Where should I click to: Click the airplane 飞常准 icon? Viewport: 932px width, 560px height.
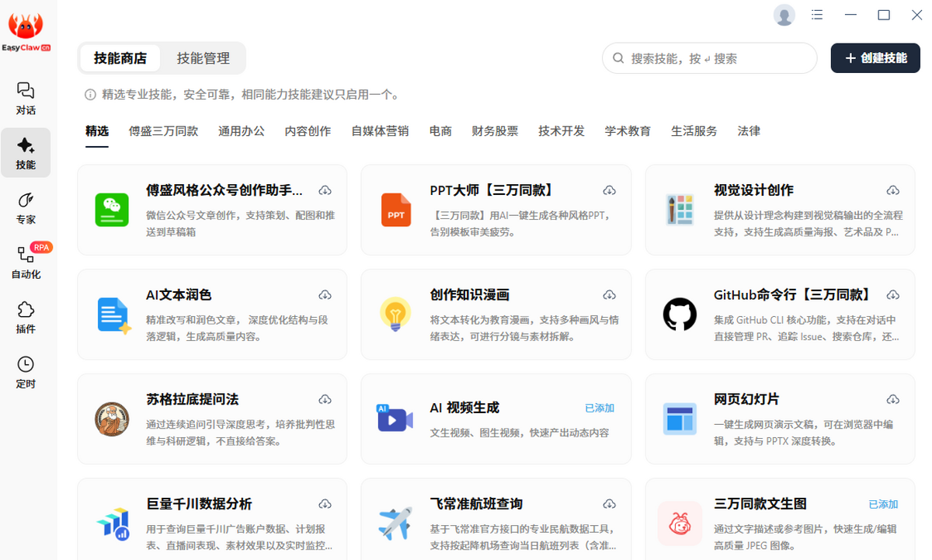click(395, 523)
